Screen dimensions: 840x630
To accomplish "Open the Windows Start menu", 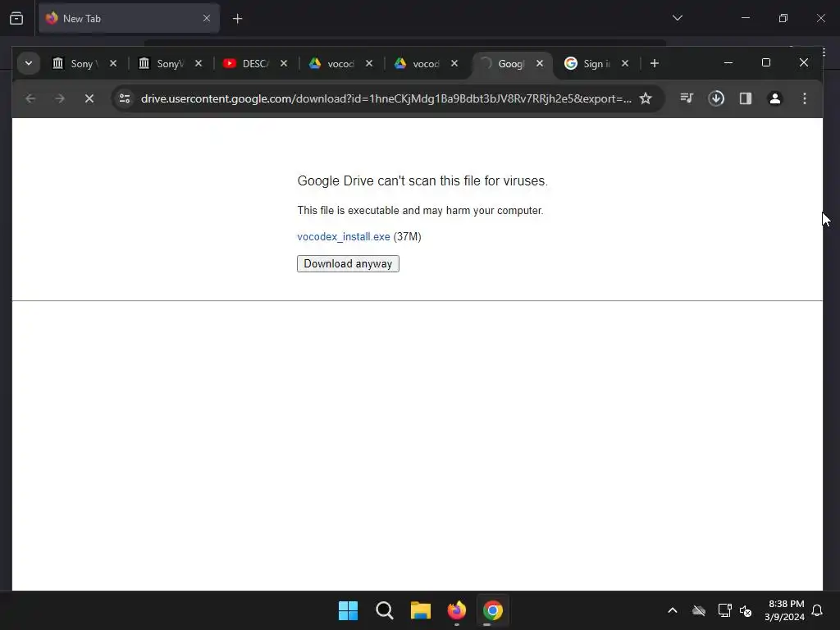I will (x=348, y=610).
